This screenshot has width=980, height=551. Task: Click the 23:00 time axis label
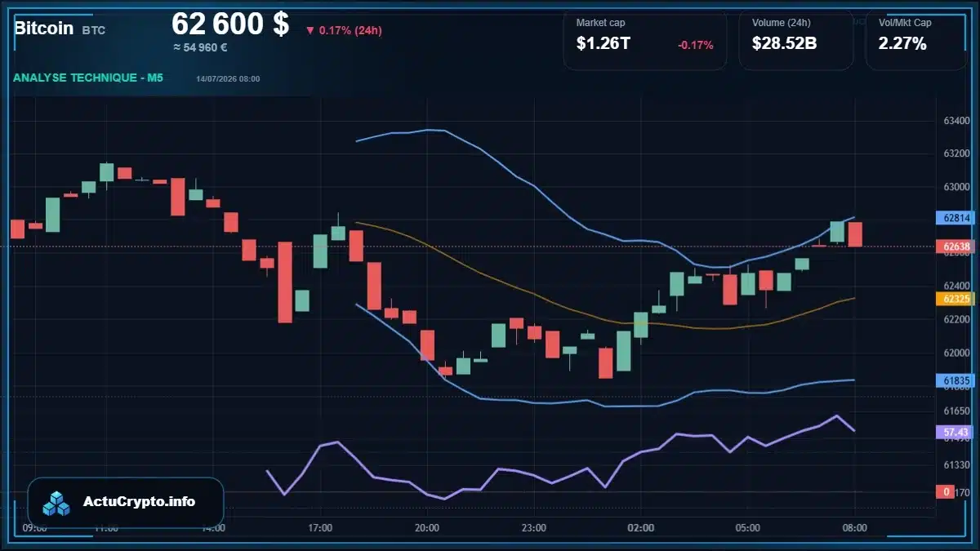(534, 528)
